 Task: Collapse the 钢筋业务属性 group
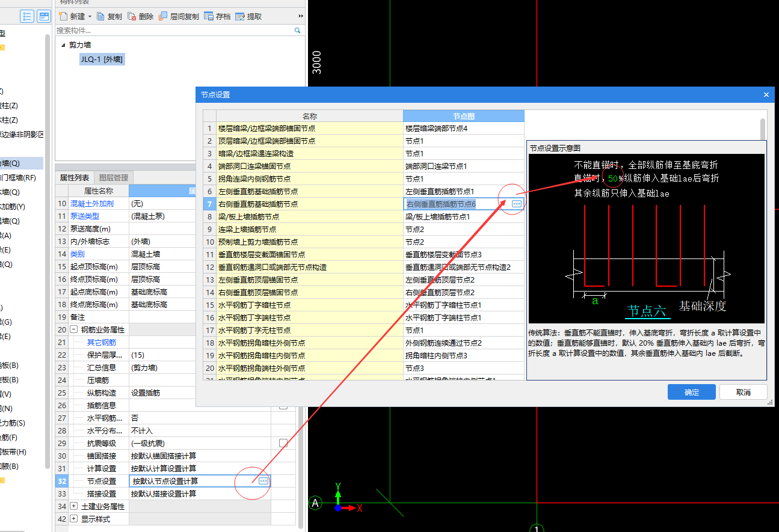[74, 329]
